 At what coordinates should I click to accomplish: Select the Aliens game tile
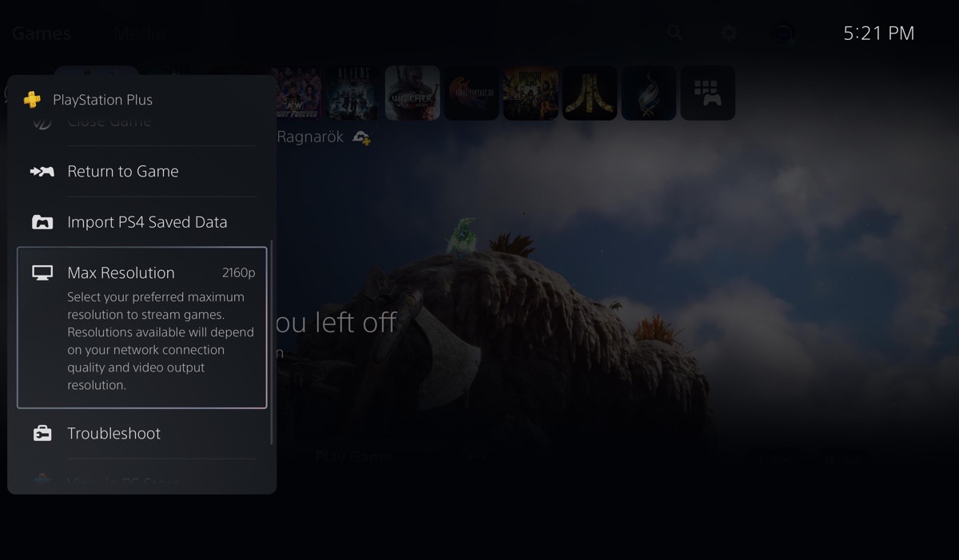[353, 93]
